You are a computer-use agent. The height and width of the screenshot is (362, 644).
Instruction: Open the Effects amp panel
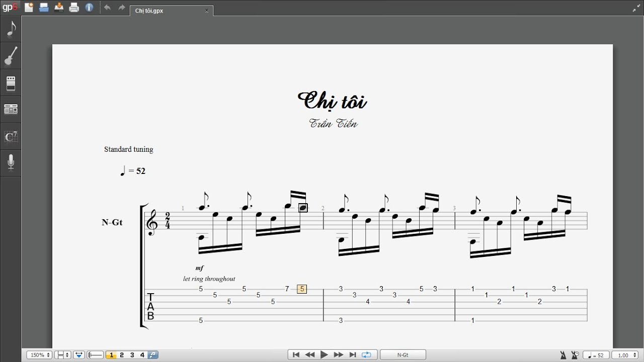[x=11, y=83]
